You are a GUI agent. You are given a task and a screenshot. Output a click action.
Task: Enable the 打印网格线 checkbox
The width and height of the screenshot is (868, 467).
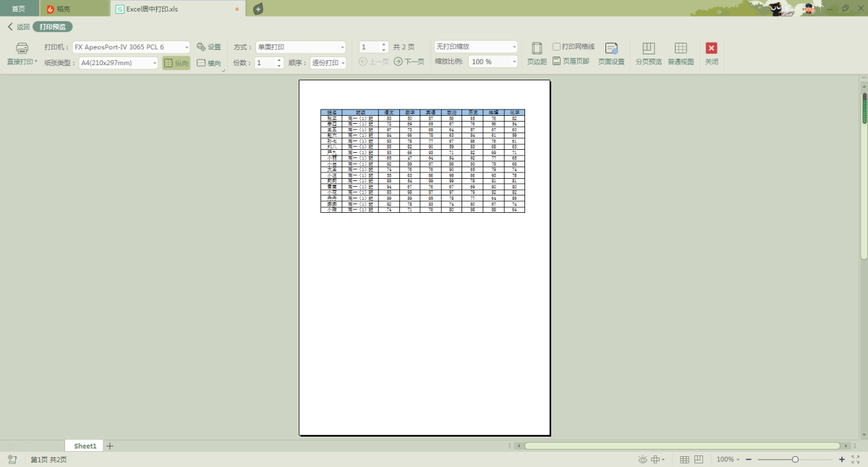pyautogui.click(x=557, y=46)
